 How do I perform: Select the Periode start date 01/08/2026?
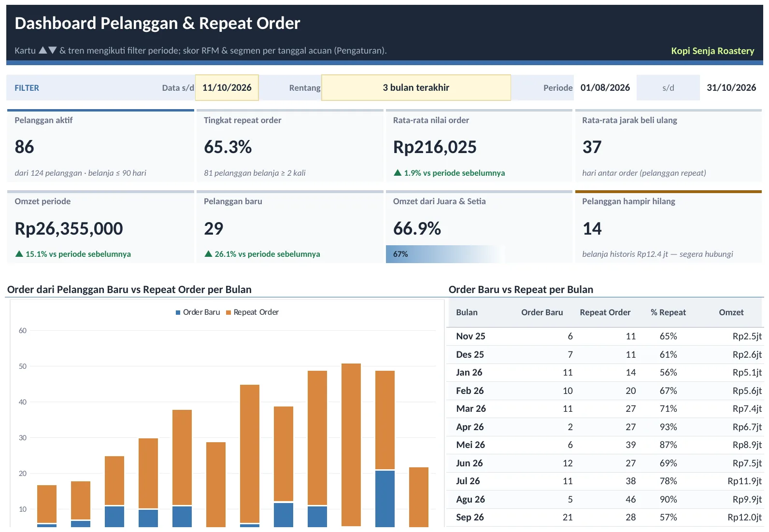tap(605, 87)
